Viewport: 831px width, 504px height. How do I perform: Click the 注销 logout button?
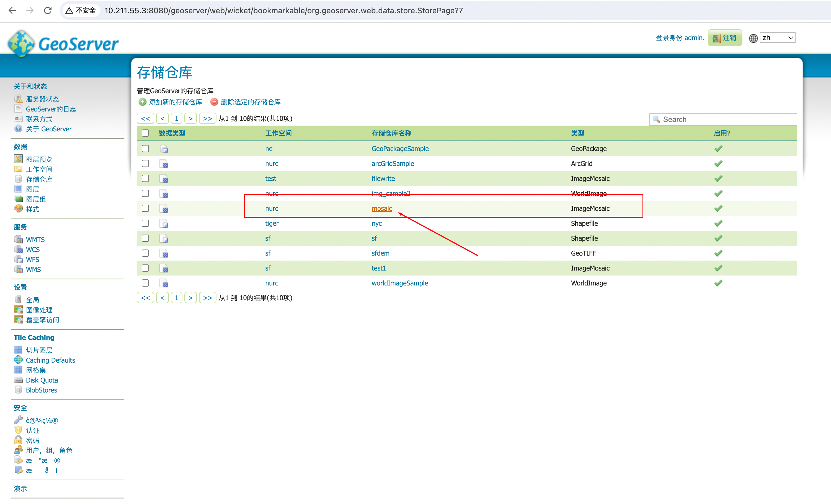click(x=725, y=38)
